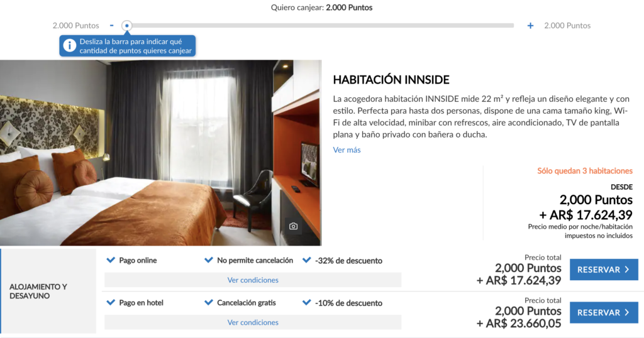Screen dimensions: 644x338
Task: Click 'Precio medio por noche/habitación' text
Action: pyautogui.click(x=580, y=226)
